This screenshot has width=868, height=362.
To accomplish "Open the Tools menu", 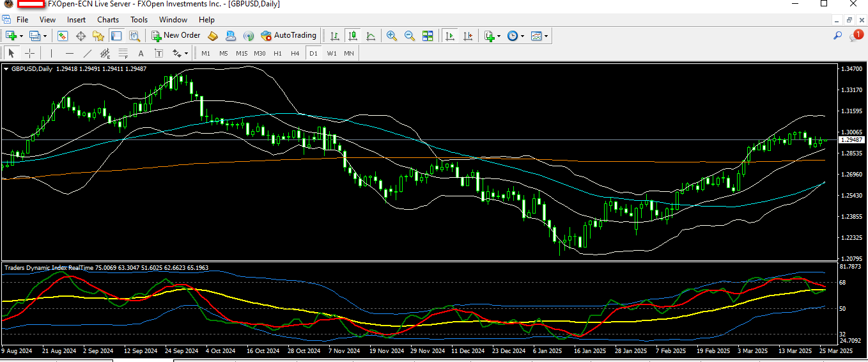I will point(139,20).
